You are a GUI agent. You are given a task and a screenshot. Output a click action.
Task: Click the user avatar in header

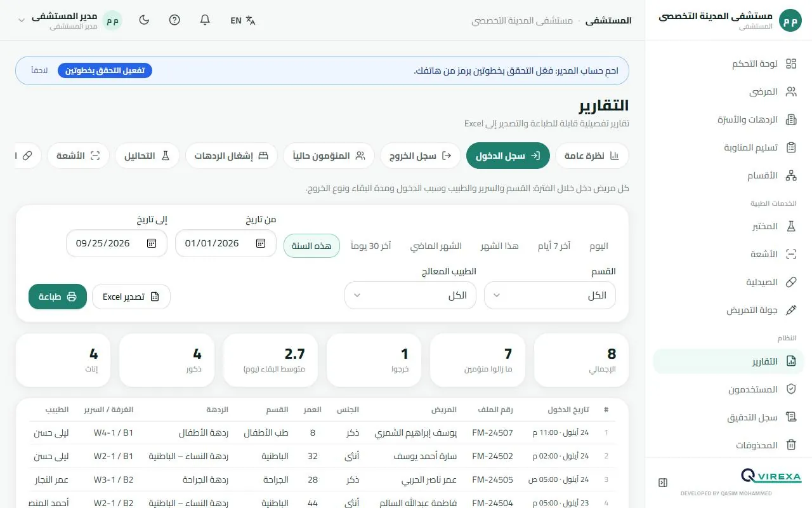(112, 20)
